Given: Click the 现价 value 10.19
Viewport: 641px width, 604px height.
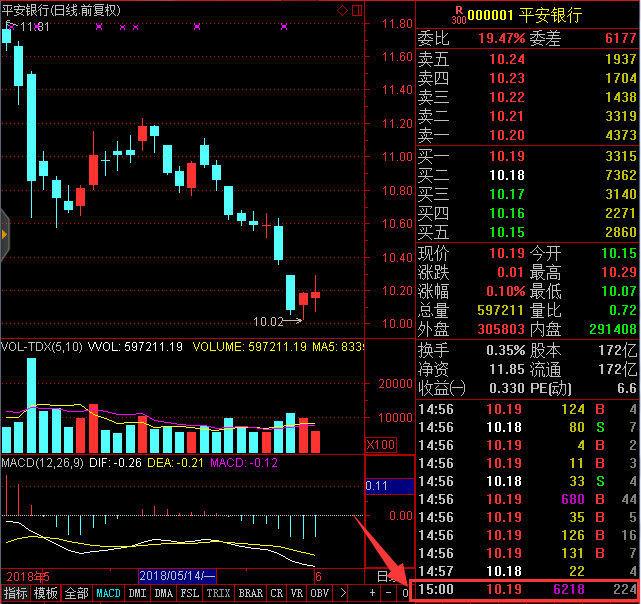Looking at the screenshot, I should tap(507, 253).
